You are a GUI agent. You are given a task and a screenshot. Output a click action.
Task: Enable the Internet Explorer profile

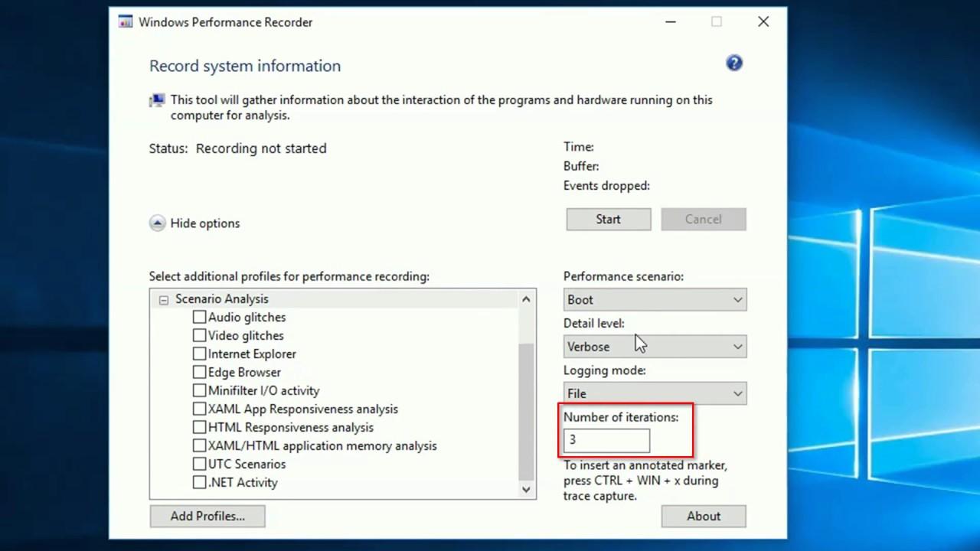[199, 354]
